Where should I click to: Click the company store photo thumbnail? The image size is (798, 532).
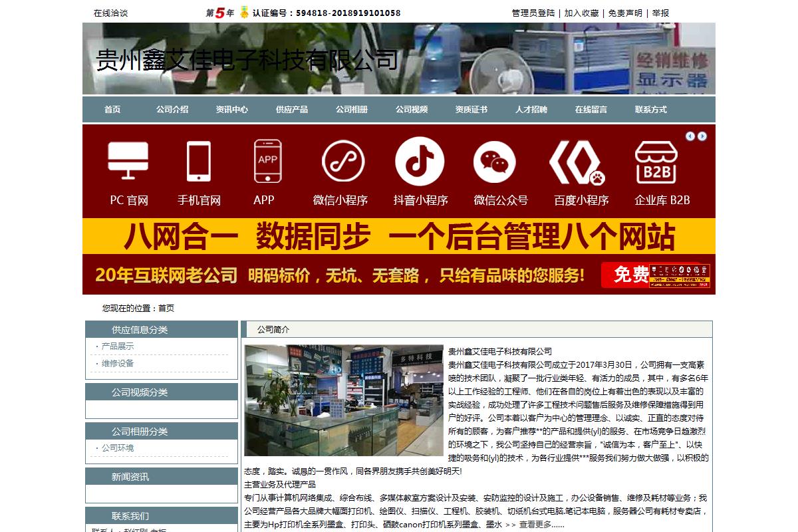click(344, 400)
